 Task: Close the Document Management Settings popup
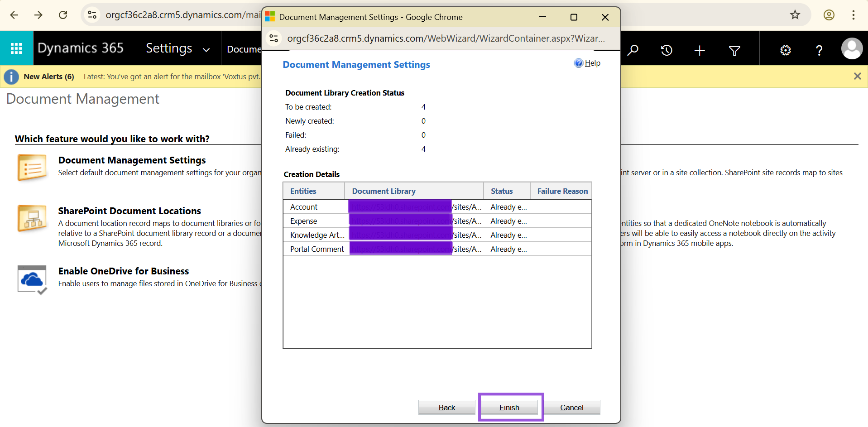(x=605, y=17)
